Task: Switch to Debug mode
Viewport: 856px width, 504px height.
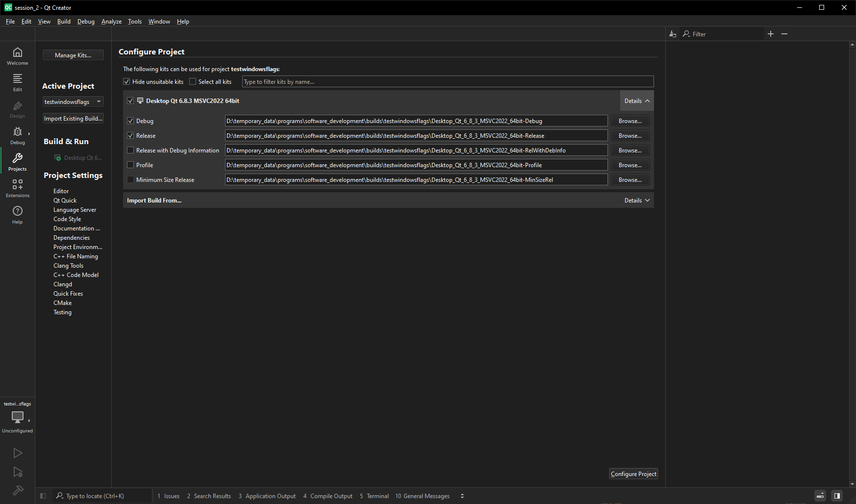Action: pyautogui.click(x=18, y=136)
